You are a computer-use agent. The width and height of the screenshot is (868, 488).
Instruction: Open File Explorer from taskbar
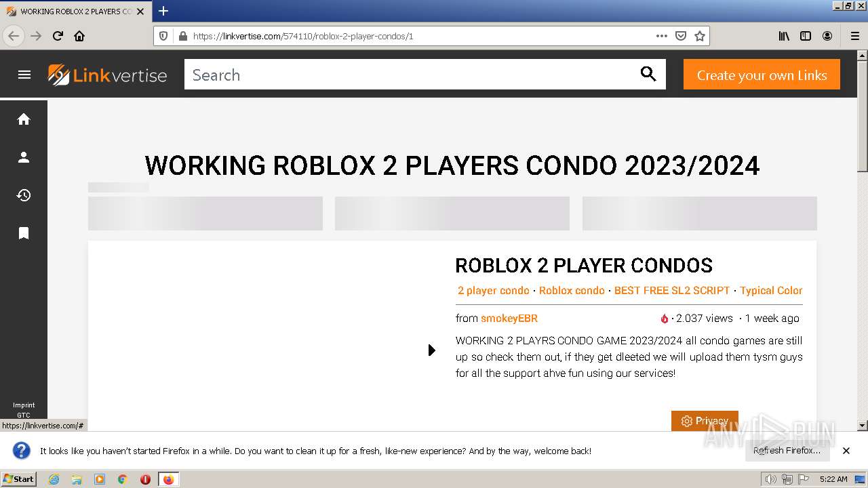tap(77, 479)
